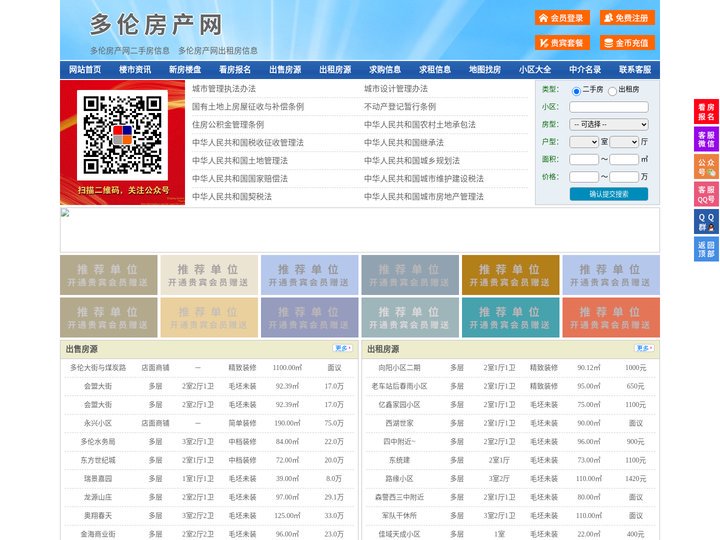Viewport: 720px width, 540px height.
Task: Click the maximum 价格 input field
Action: pos(624,177)
